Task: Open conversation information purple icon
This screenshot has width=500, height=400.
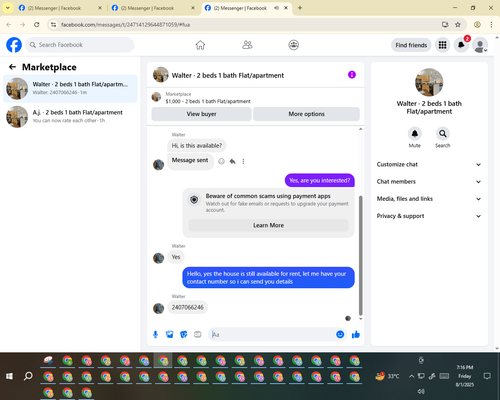Action: coord(352,75)
